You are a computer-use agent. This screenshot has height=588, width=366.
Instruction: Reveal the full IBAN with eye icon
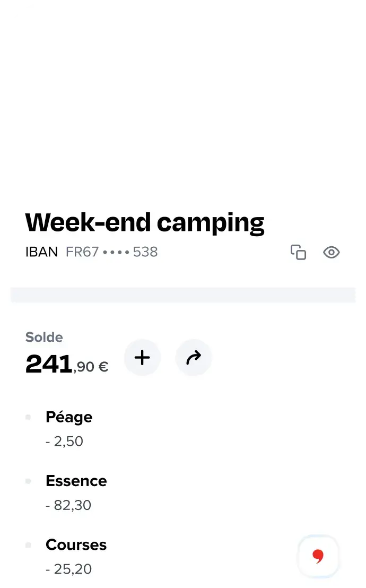pyautogui.click(x=332, y=253)
